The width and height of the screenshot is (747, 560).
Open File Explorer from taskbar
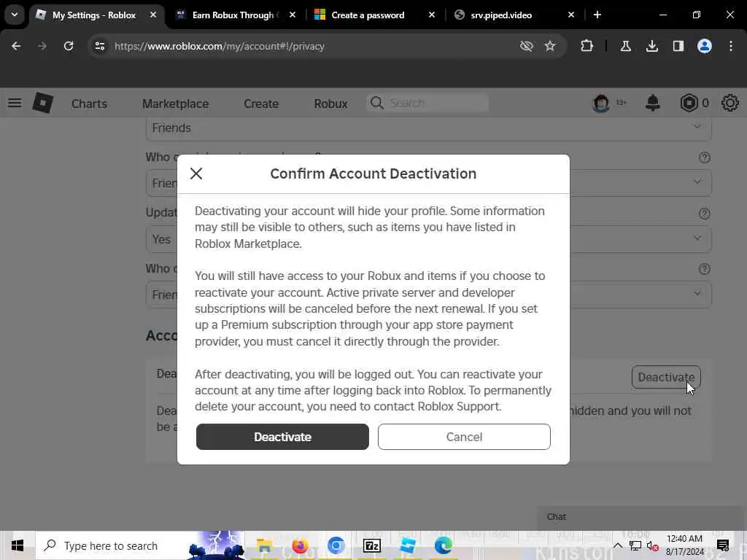[264, 545]
